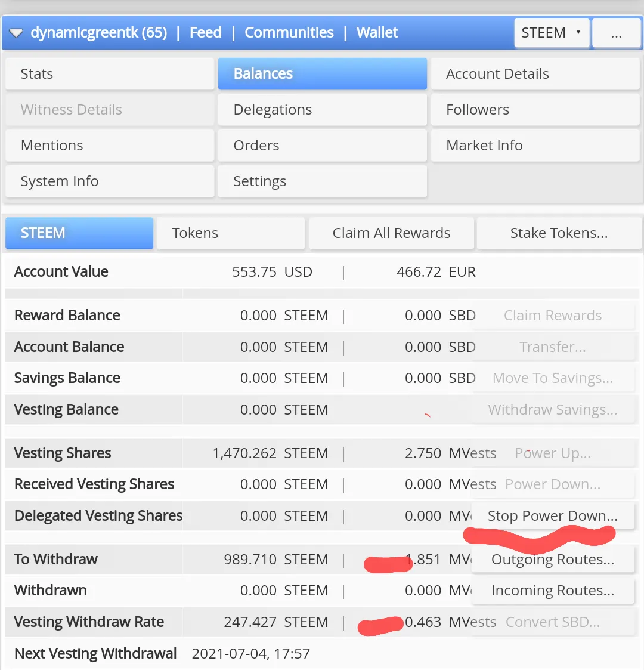The image size is (644, 670).
Task: Click the 2021-07-04, 17:57 withdrawal date
Action: [x=251, y=654]
